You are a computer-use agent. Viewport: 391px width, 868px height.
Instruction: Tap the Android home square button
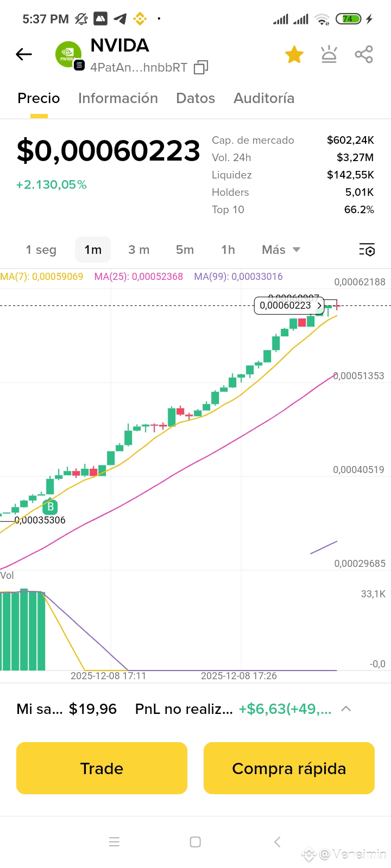(195, 842)
